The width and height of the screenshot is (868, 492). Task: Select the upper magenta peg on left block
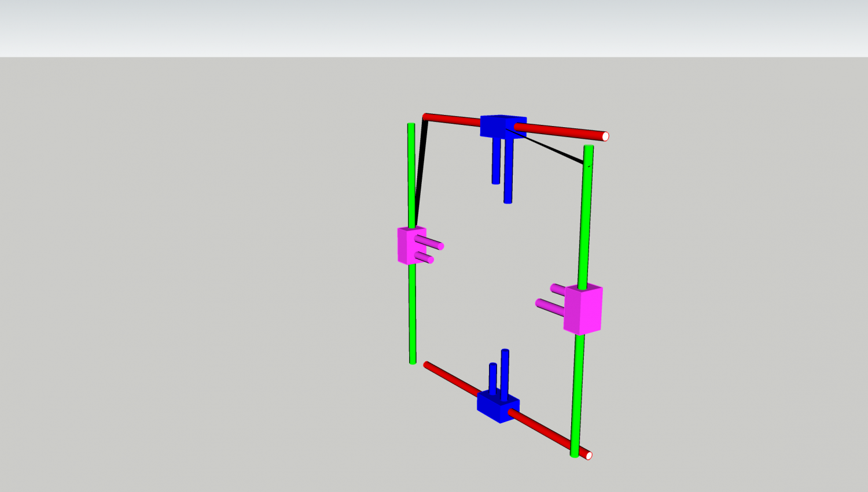pyautogui.click(x=431, y=242)
